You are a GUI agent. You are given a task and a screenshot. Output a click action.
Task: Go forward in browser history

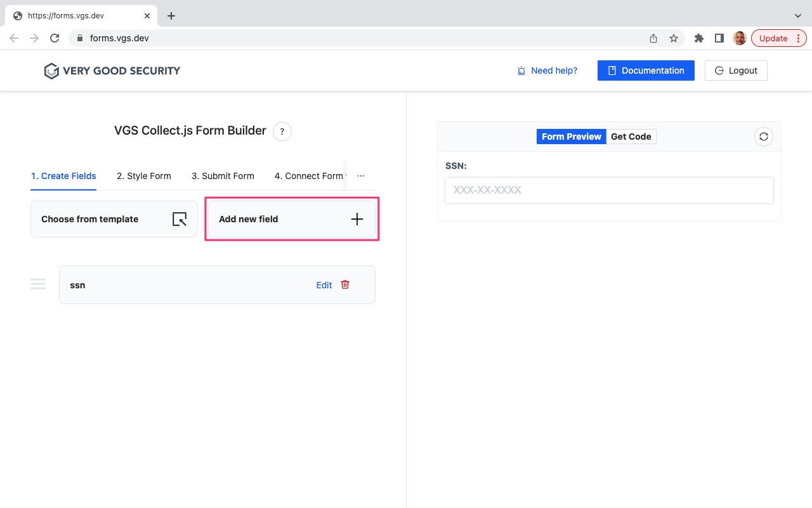click(x=34, y=38)
